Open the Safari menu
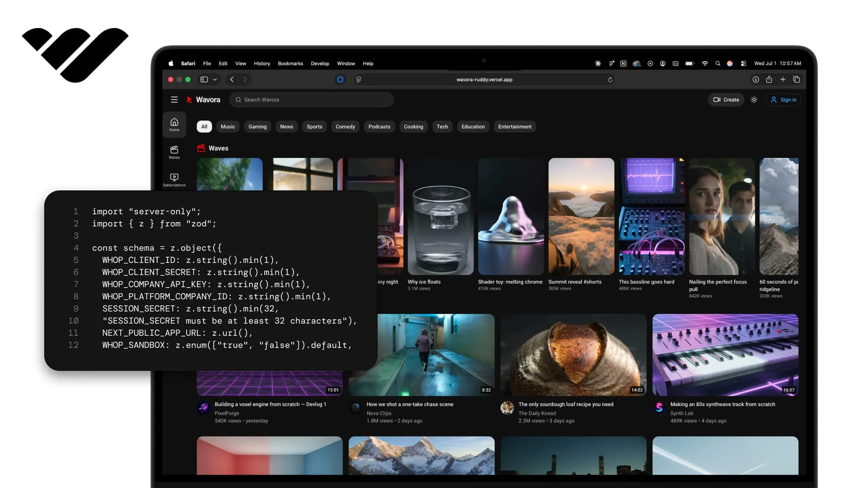The image size is (868, 488). [188, 63]
